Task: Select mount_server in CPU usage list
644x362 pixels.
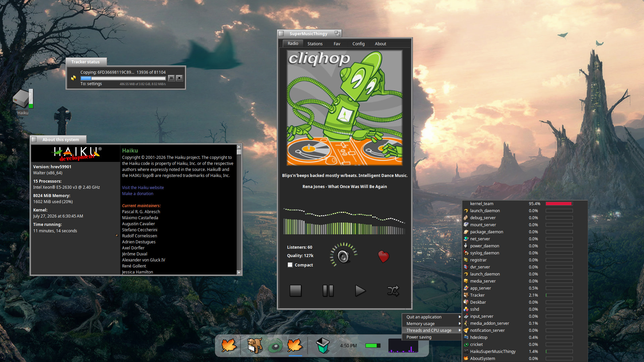Action: [525, 225]
